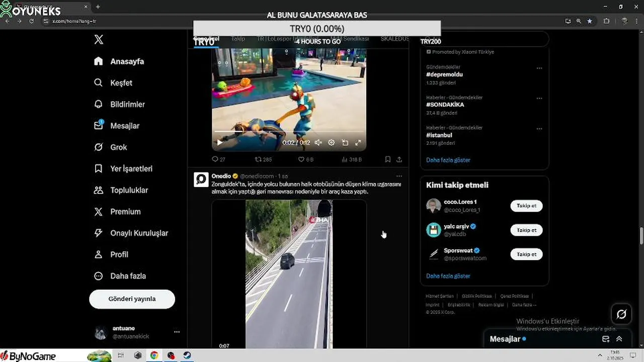Screen dimensions: 644x362
Task: Go back in browser
Action: tap(7, 21)
